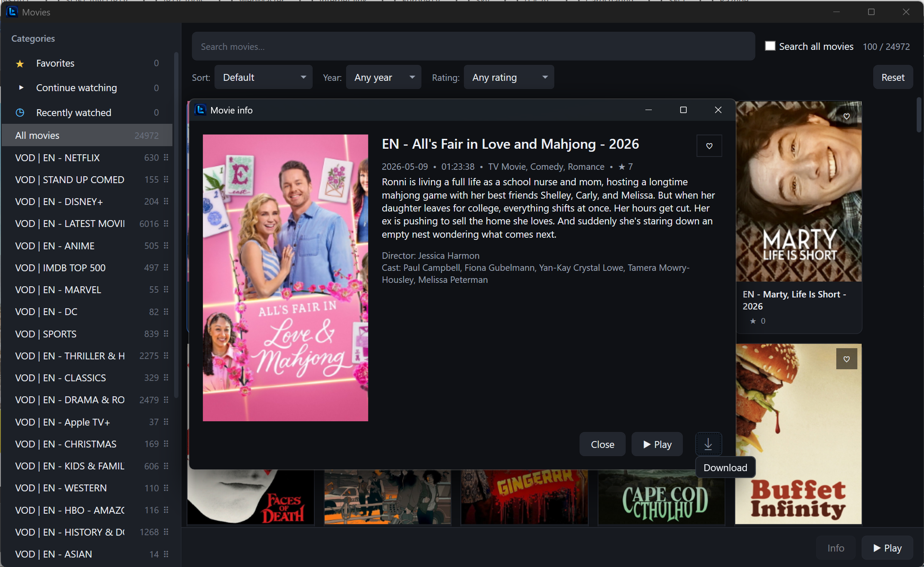This screenshot has width=924, height=567.
Task: Click drag handle beside VOD | EN - NETFLIX
Action: 166,158
